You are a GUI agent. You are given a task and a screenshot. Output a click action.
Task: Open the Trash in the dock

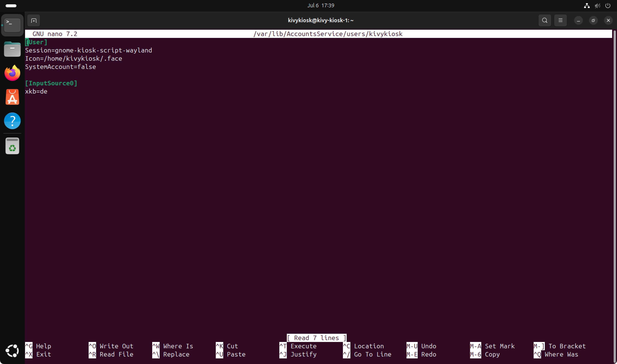pyautogui.click(x=12, y=146)
